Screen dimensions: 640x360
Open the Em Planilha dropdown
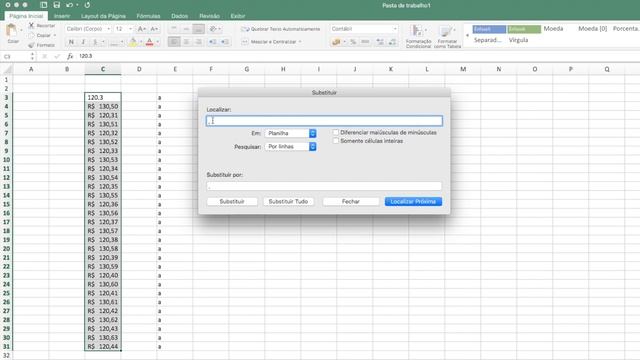291,133
